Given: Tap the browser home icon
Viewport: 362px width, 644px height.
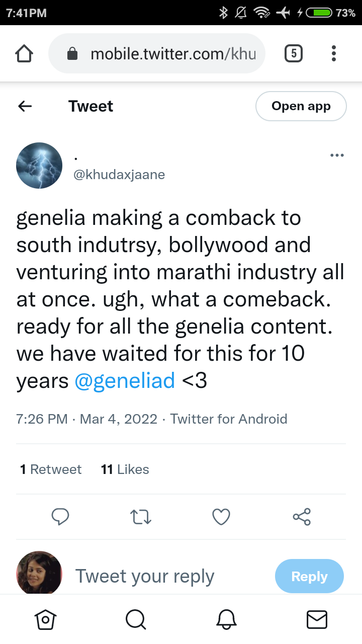Looking at the screenshot, I should pos(25,53).
